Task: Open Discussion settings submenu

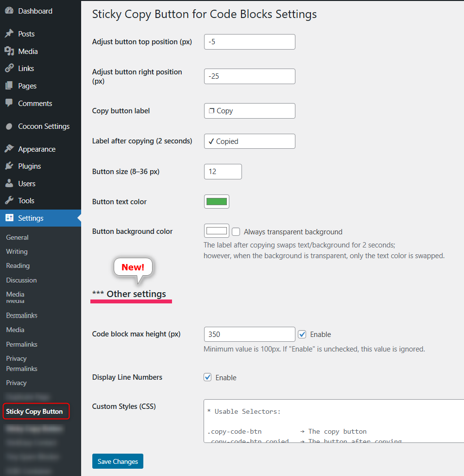Action: click(x=21, y=280)
